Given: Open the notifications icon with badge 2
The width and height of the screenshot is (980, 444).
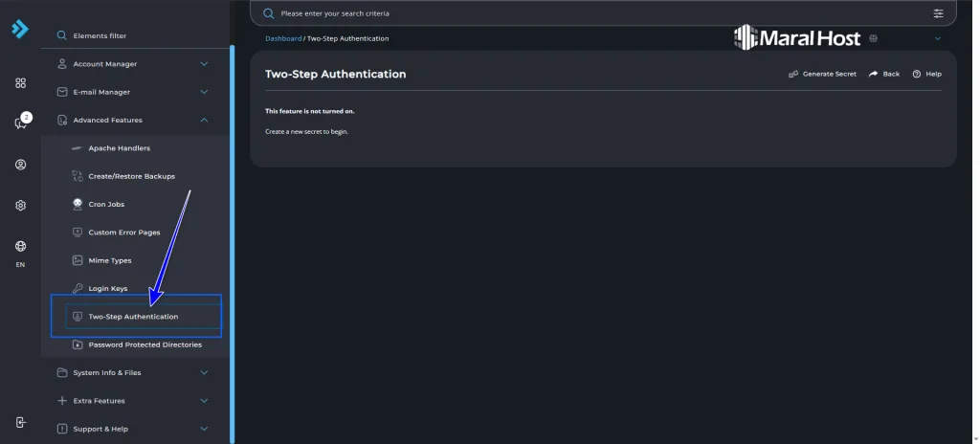Looking at the screenshot, I should [x=20, y=122].
